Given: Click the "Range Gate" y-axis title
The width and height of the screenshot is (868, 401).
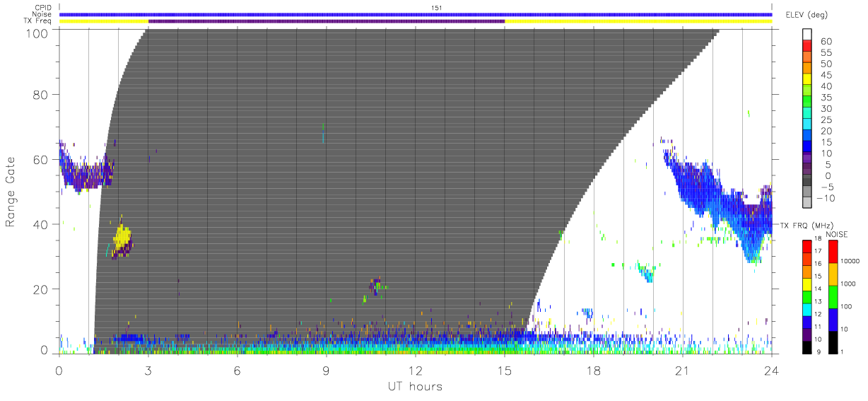Looking at the screenshot, I should tap(11, 192).
